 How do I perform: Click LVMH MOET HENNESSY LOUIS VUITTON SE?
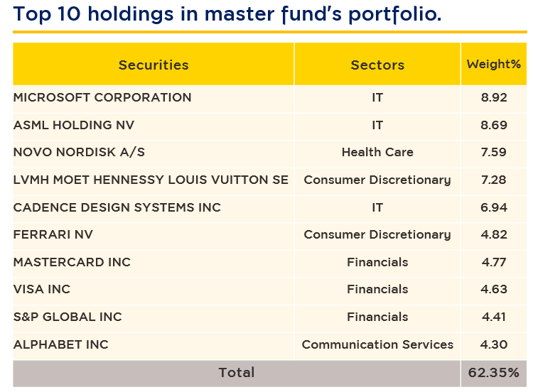click(151, 180)
